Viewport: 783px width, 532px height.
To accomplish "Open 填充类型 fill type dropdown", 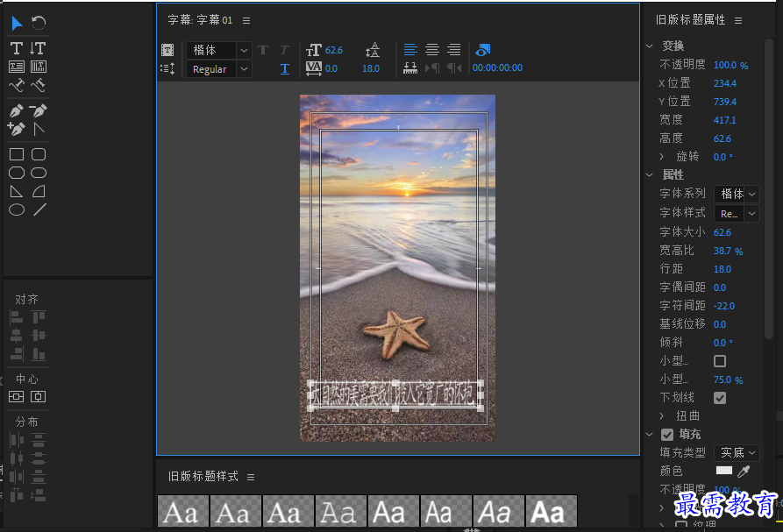I will pos(737,452).
